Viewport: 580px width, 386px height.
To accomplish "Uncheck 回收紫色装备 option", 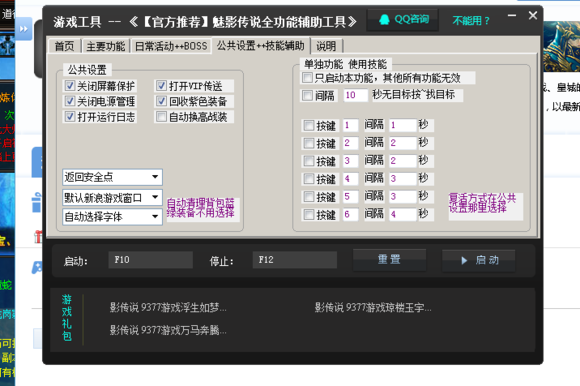I will click(161, 101).
